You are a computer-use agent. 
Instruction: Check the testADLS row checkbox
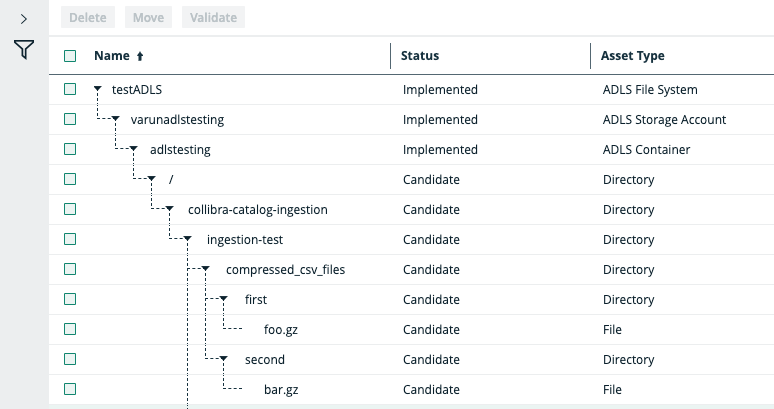[70, 89]
